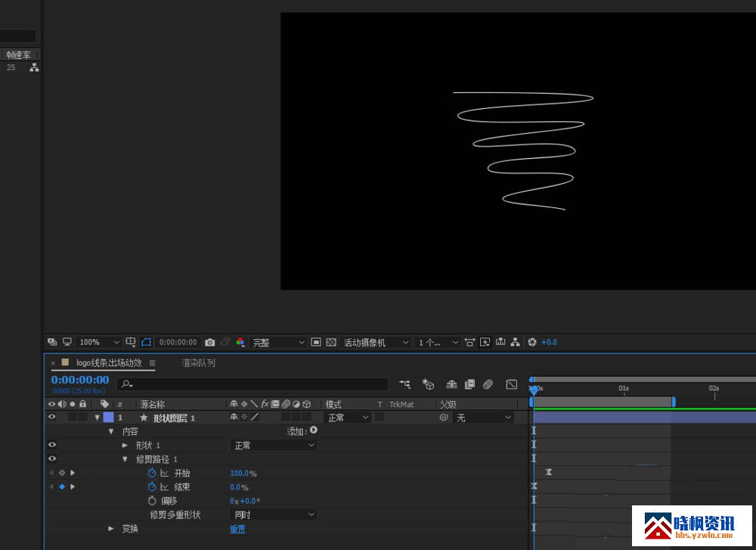Toggle pixel aspect ratio correction icon
The image size is (756, 550).
pyautogui.click(x=469, y=342)
